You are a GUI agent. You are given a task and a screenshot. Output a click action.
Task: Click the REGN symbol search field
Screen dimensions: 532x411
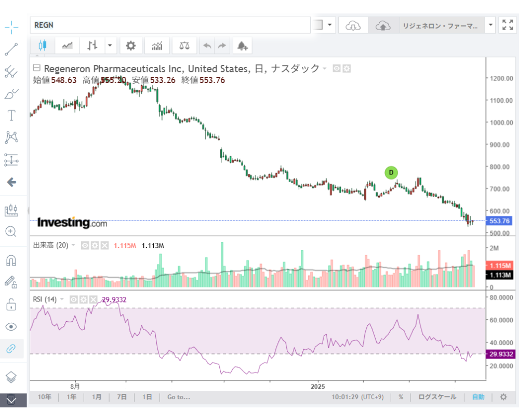[x=170, y=25]
